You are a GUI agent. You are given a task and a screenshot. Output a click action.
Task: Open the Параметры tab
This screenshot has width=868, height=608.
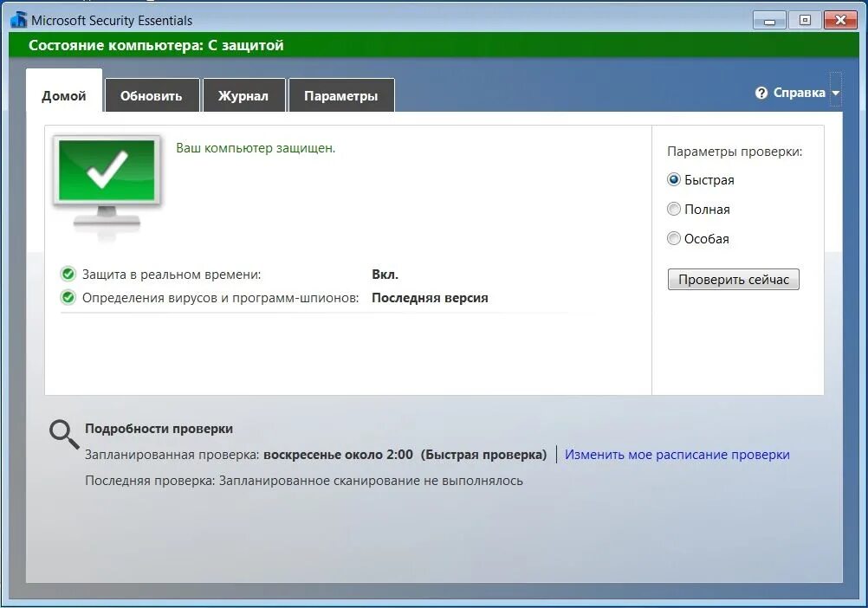341,96
